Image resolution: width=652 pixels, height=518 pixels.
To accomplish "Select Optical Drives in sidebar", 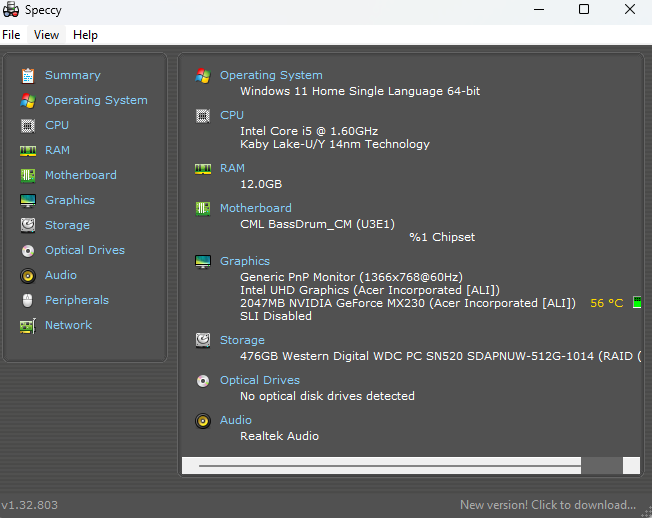I will tap(85, 250).
